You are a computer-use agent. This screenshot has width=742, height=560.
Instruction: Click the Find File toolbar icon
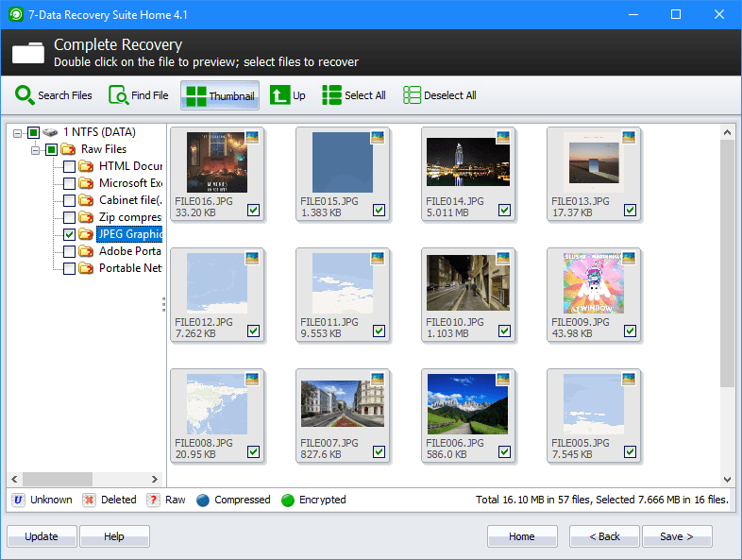tap(118, 95)
